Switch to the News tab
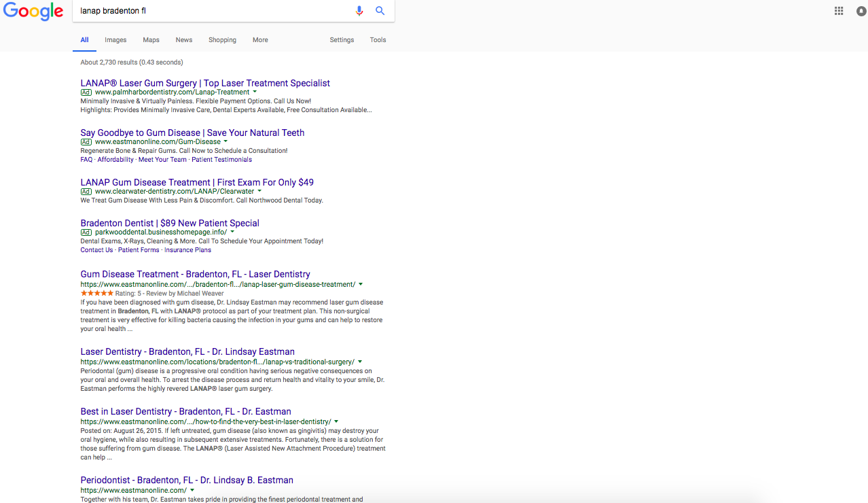 pos(184,40)
